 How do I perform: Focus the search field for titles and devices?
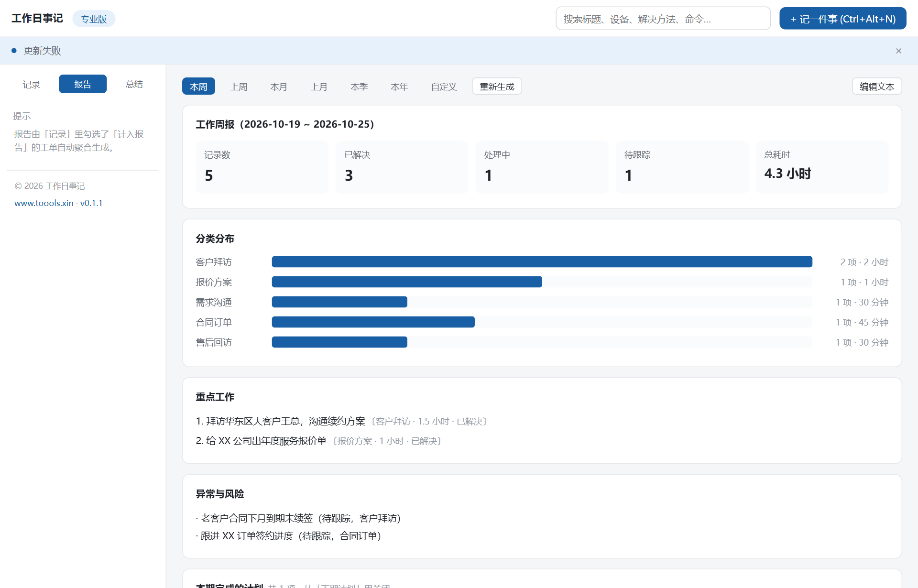tap(663, 19)
